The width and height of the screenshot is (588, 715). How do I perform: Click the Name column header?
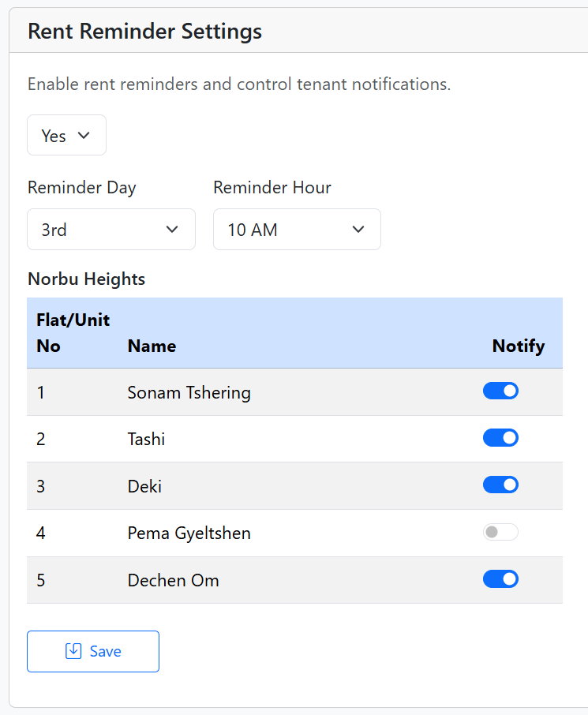152,346
